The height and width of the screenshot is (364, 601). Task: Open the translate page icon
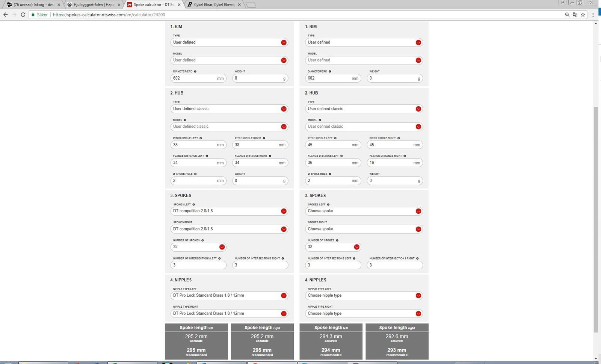click(x=575, y=15)
